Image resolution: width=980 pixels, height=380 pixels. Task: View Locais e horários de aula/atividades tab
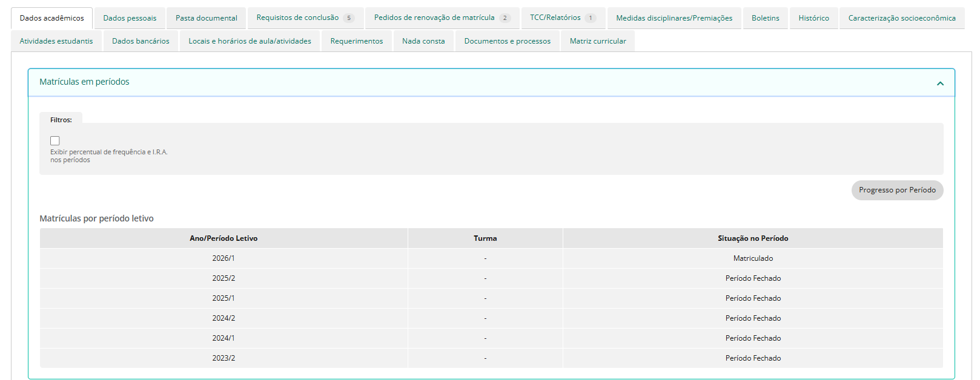(x=250, y=41)
